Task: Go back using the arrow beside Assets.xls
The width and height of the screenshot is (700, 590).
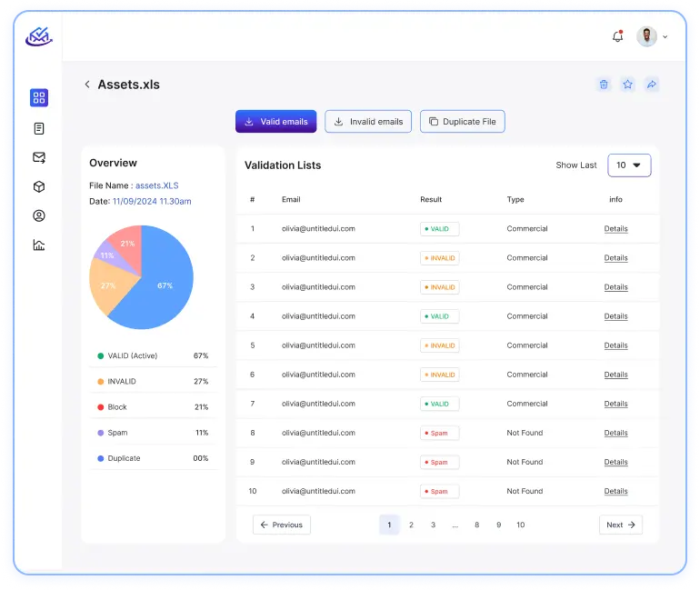Action: point(87,85)
